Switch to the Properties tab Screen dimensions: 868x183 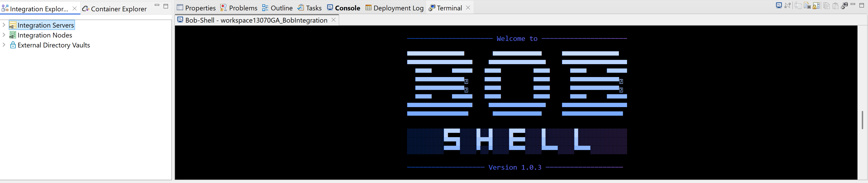(x=196, y=8)
